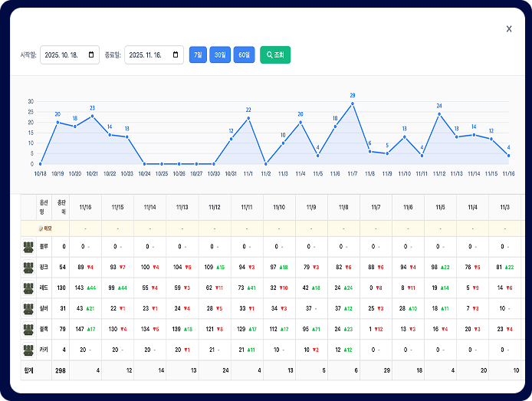Click the 총판매 column header
Screen dimensions: 532x401
61,207
